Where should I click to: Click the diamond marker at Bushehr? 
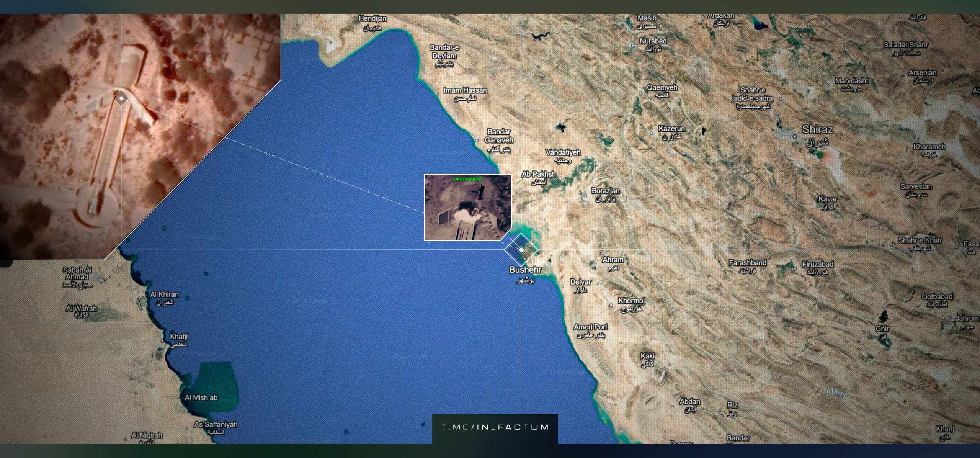pyautogui.click(x=521, y=250)
